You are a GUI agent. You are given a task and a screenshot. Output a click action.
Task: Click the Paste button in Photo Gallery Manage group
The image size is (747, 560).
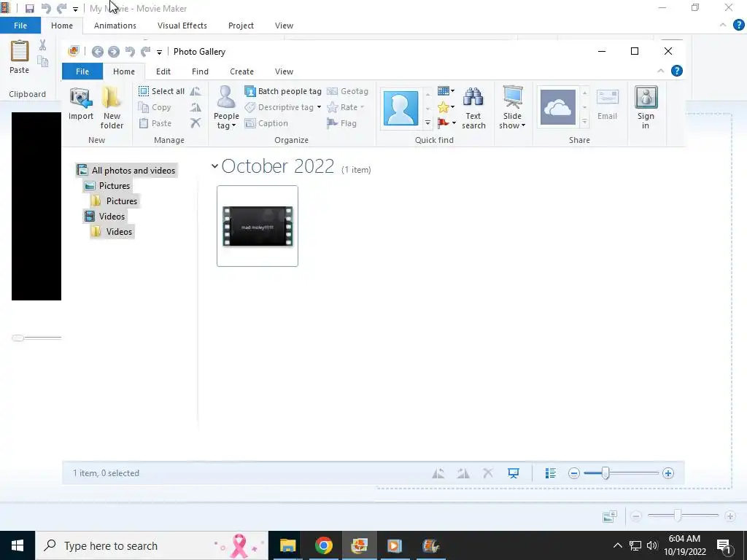click(x=155, y=123)
